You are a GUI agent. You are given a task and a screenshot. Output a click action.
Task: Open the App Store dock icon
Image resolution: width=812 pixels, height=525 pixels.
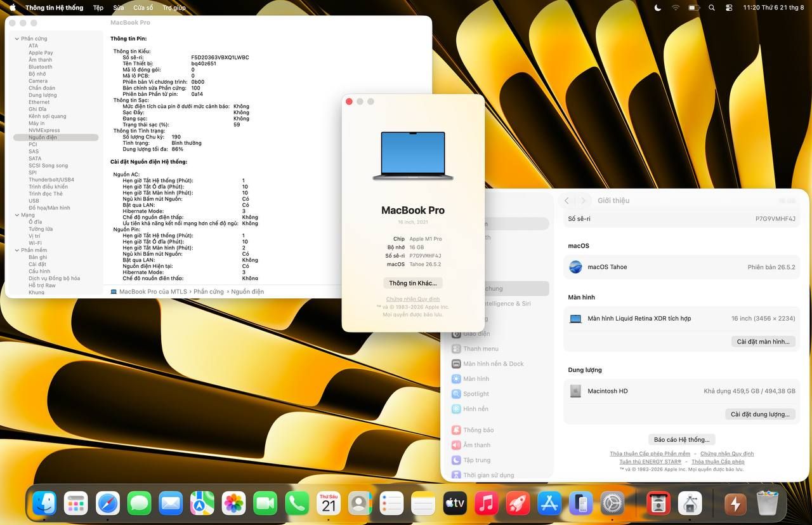pos(549,503)
